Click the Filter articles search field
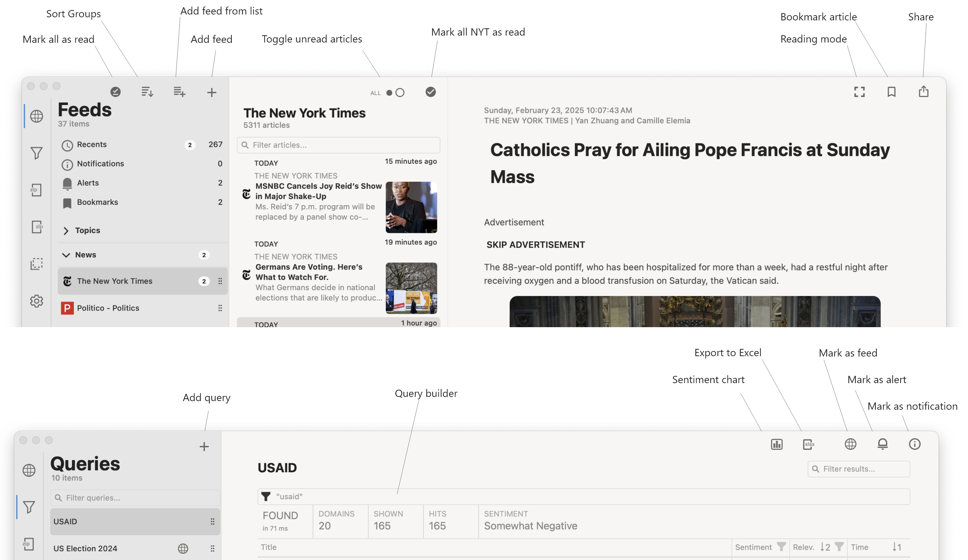The image size is (968, 560). [x=339, y=145]
